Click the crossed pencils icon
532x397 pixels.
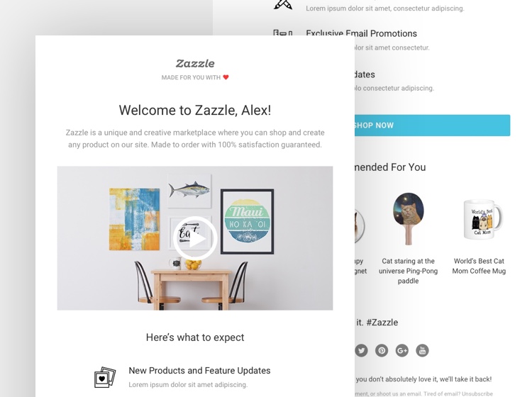pyautogui.click(x=283, y=5)
